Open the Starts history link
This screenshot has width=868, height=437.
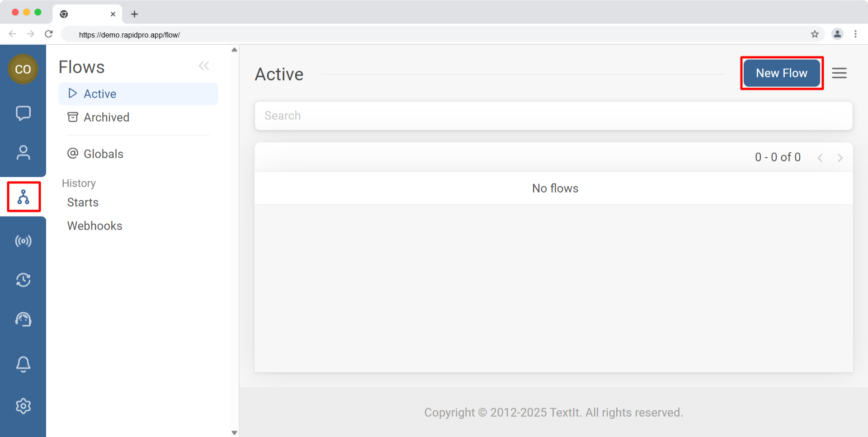[x=83, y=202]
